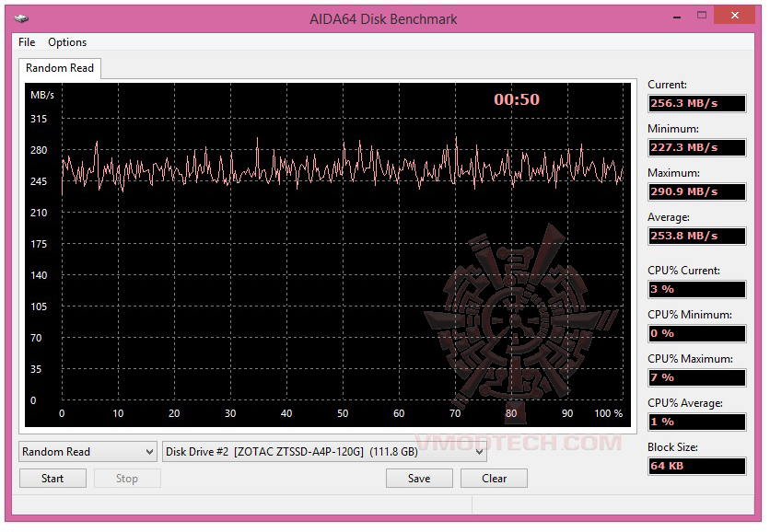Screen dimensions: 770x532
Task: Open the Options menu
Action: (x=67, y=42)
